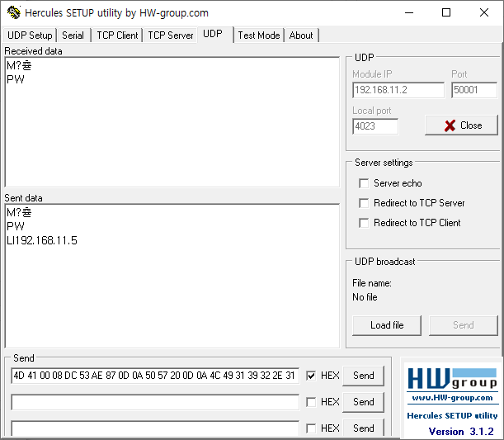Click the red X Close connection button
Viewport: 504px width, 440px height.
pyautogui.click(x=461, y=125)
